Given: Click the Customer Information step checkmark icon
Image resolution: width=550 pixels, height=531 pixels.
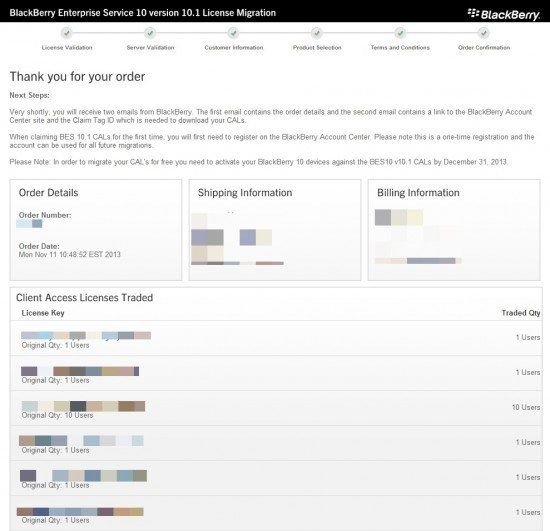Looking at the screenshot, I should point(233,33).
